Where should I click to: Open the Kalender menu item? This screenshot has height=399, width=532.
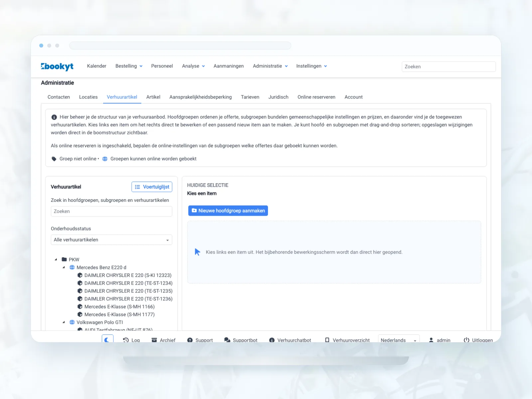click(97, 66)
